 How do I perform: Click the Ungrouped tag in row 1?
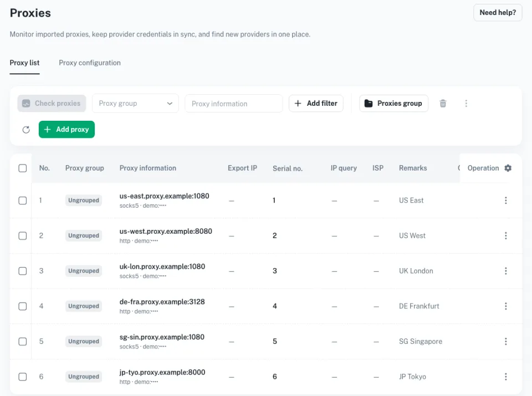(x=84, y=200)
